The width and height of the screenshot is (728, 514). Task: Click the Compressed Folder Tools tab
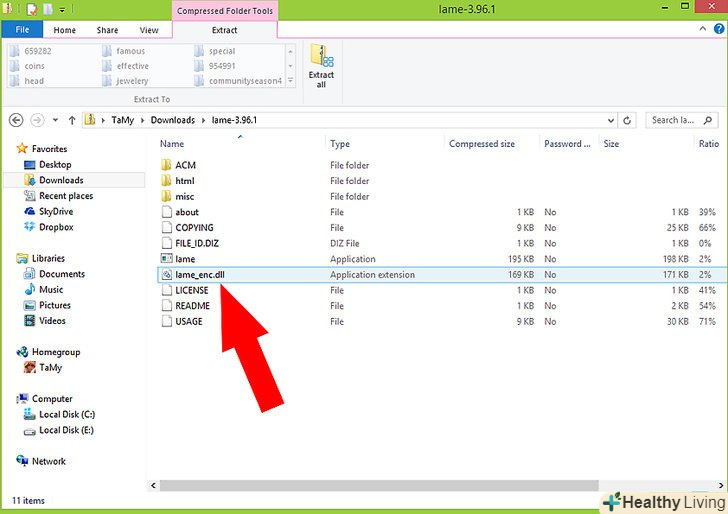[x=225, y=11]
